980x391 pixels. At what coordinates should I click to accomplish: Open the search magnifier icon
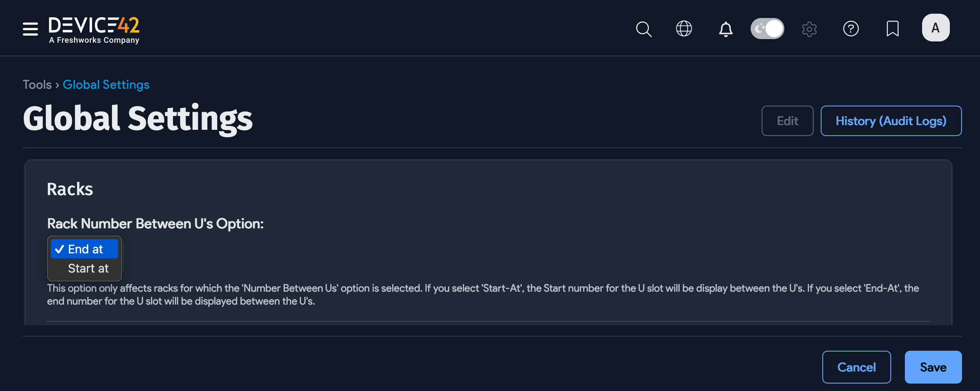pos(643,29)
